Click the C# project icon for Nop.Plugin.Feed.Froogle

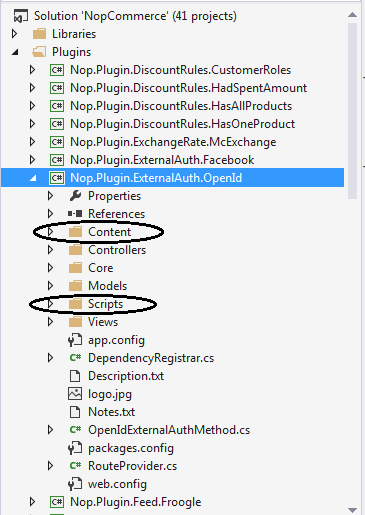(57, 502)
